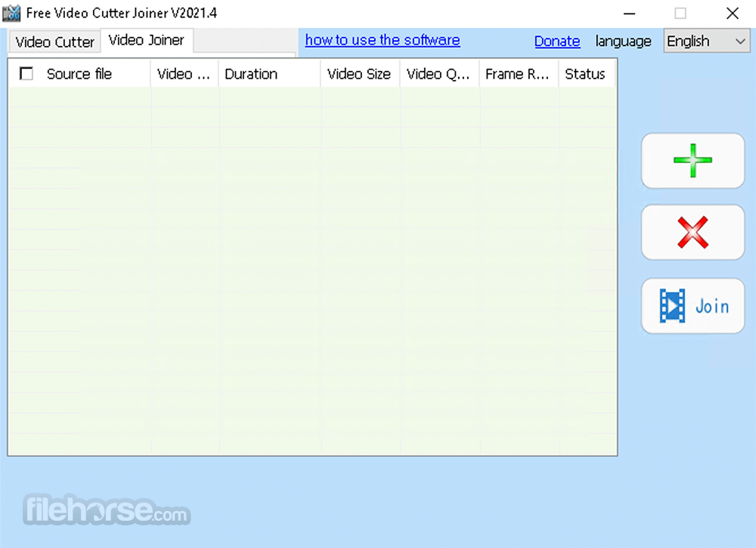Open the how to use the software link
Viewport: 756px width, 548px height.
click(x=383, y=41)
